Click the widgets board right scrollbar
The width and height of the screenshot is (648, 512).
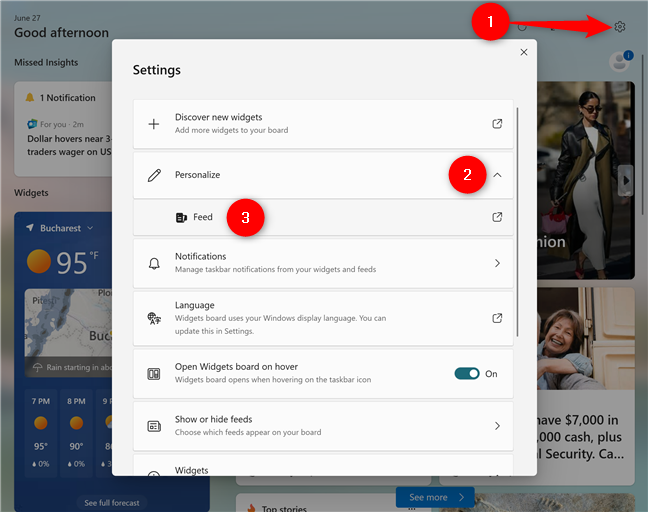click(x=643, y=136)
